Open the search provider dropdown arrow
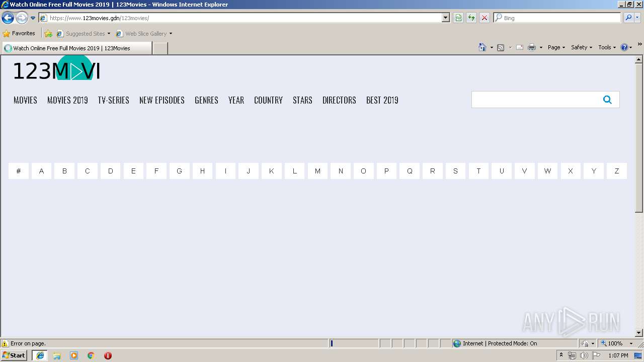 tap(637, 18)
